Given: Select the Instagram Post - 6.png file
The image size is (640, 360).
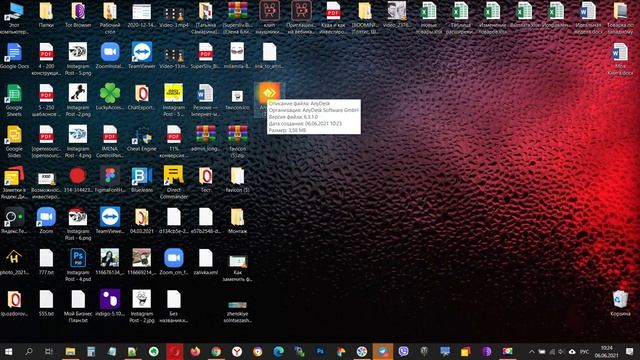Looking at the screenshot, I should tap(78, 217).
